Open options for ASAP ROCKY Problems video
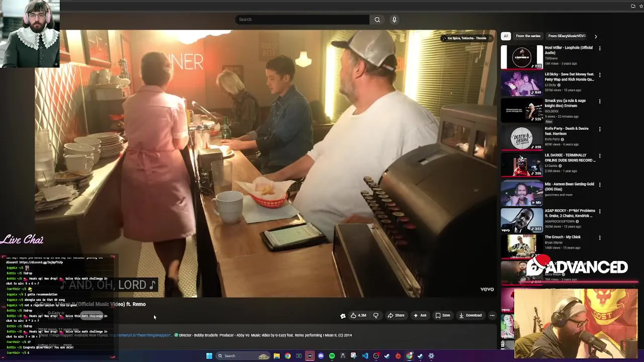 (x=600, y=211)
